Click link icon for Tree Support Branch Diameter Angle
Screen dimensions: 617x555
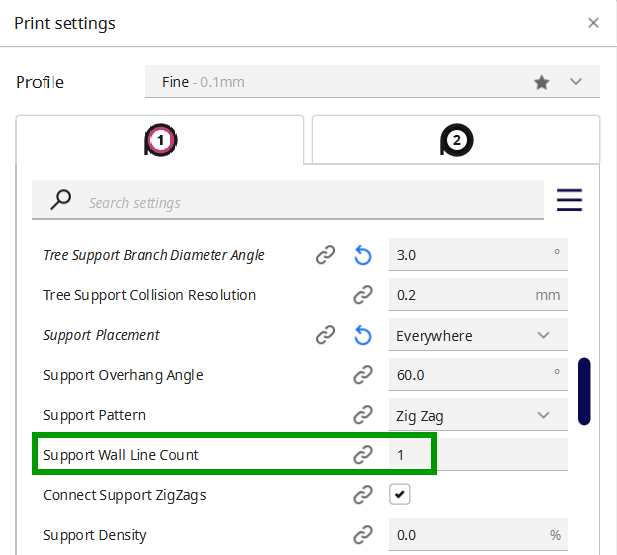[x=325, y=255]
